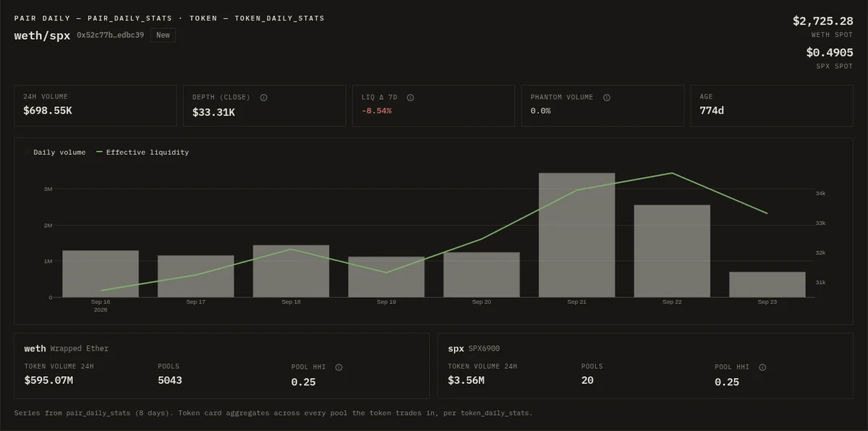Select the depth value $33.31K
The width and height of the screenshot is (868, 431).
(213, 112)
